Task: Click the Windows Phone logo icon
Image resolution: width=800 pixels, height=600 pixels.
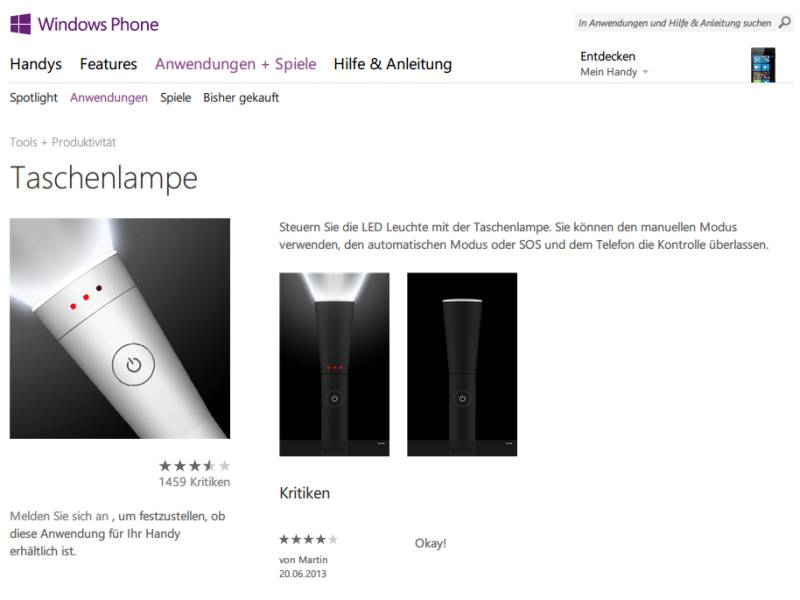Action: (x=20, y=24)
